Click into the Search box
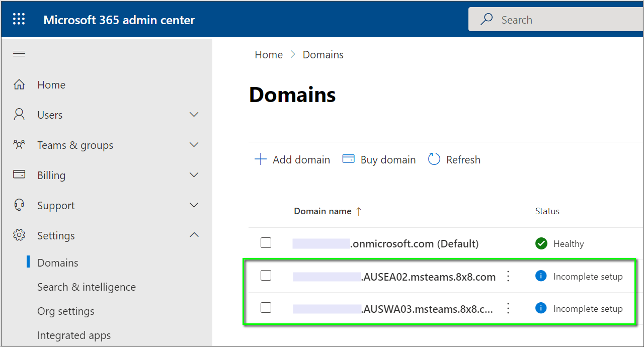 [x=556, y=20]
